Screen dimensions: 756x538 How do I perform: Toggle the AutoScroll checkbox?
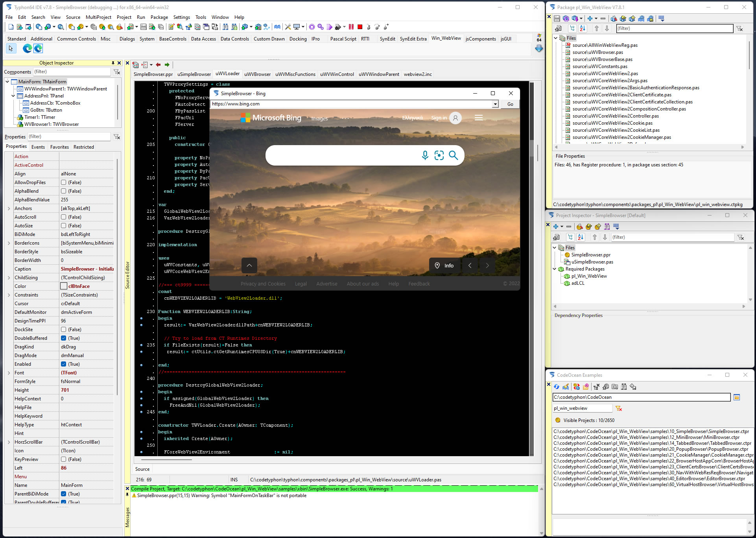[63, 217]
